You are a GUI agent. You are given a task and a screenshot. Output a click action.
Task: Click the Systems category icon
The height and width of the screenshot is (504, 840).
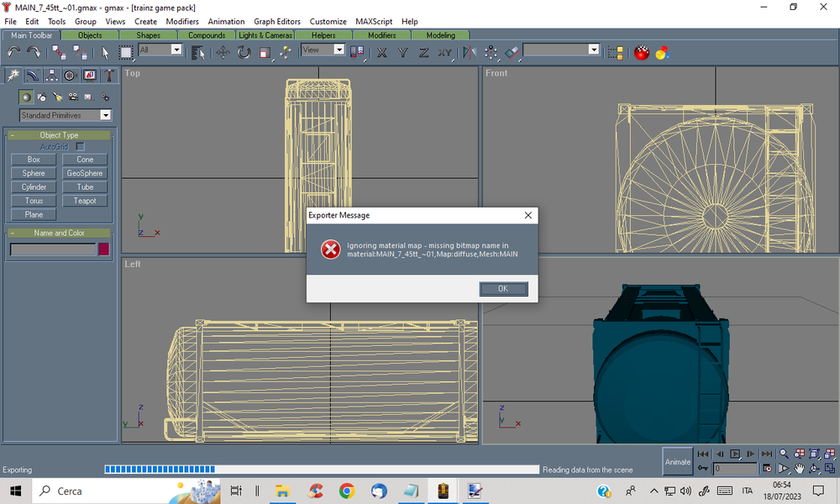point(105,97)
